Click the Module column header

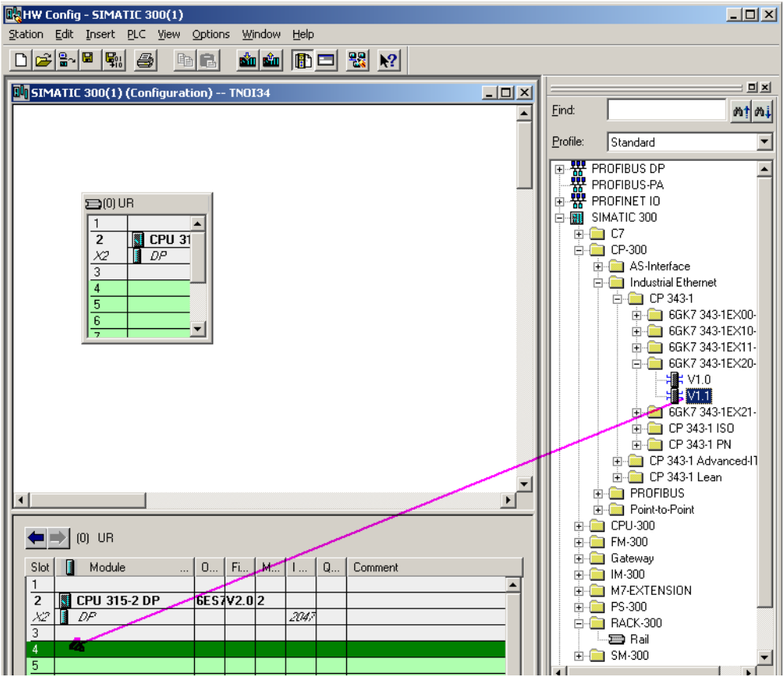click(125, 567)
